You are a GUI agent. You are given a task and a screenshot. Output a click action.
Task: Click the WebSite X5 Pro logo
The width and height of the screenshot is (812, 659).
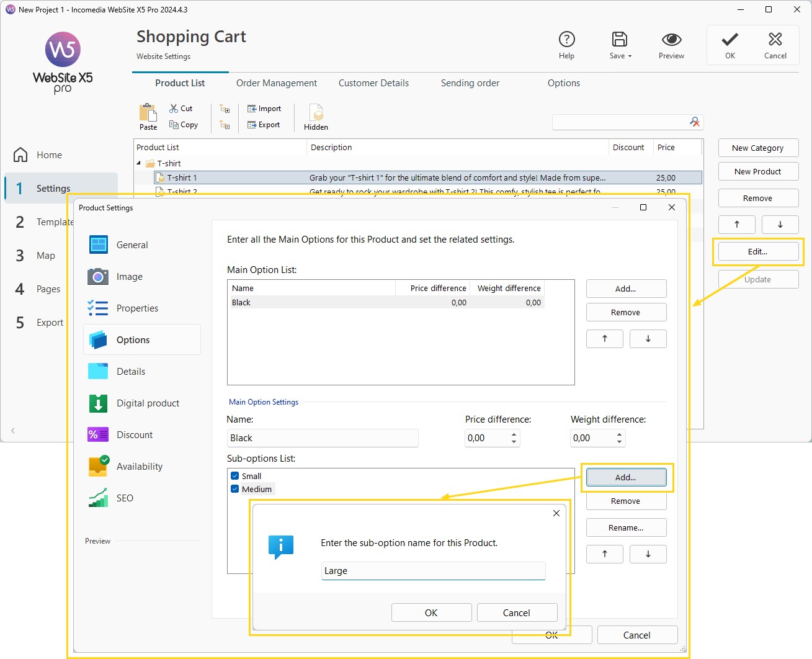pyautogui.click(x=63, y=62)
